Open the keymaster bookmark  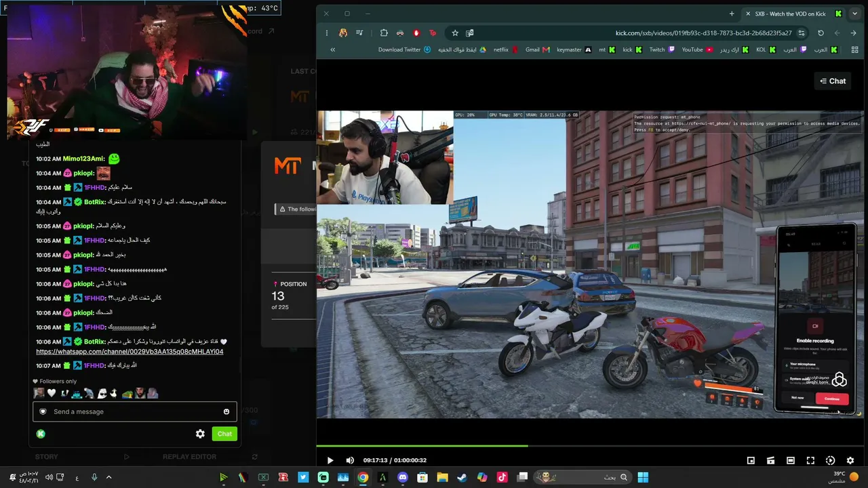click(574, 49)
